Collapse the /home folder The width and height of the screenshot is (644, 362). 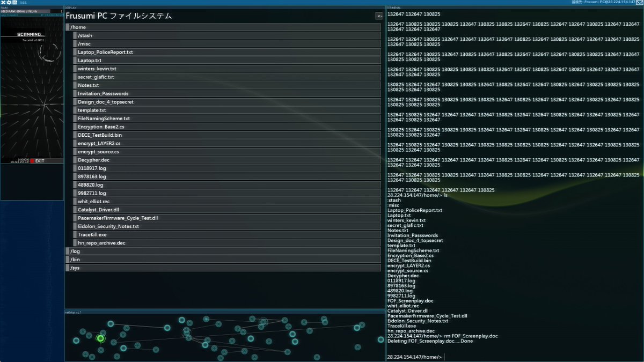[223, 27]
